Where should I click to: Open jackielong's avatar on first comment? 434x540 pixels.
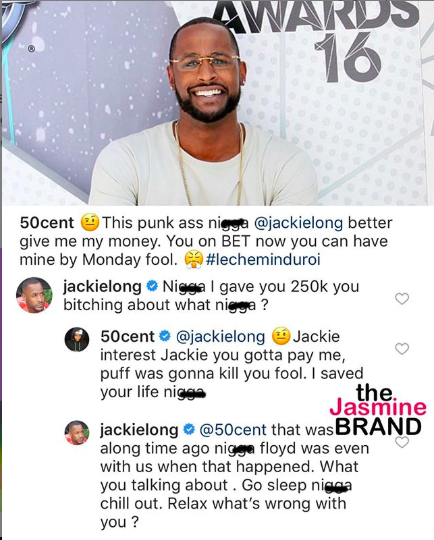[34, 295]
